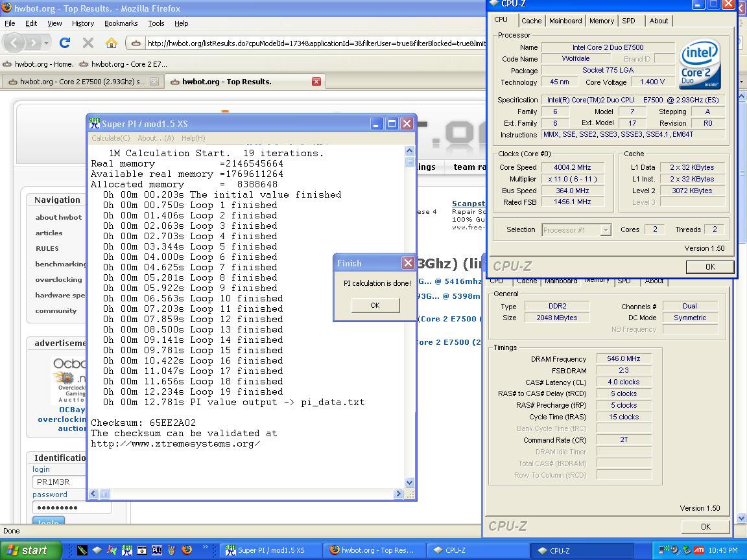This screenshot has height=560, width=747.
Task: Open About tab in front CPU-Z
Action: [658, 21]
